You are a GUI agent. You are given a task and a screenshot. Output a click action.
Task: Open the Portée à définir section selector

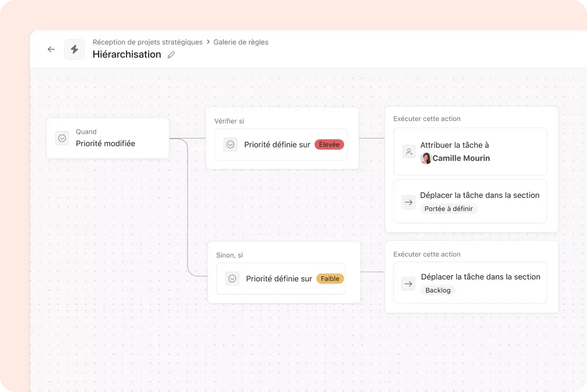point(449,209)
